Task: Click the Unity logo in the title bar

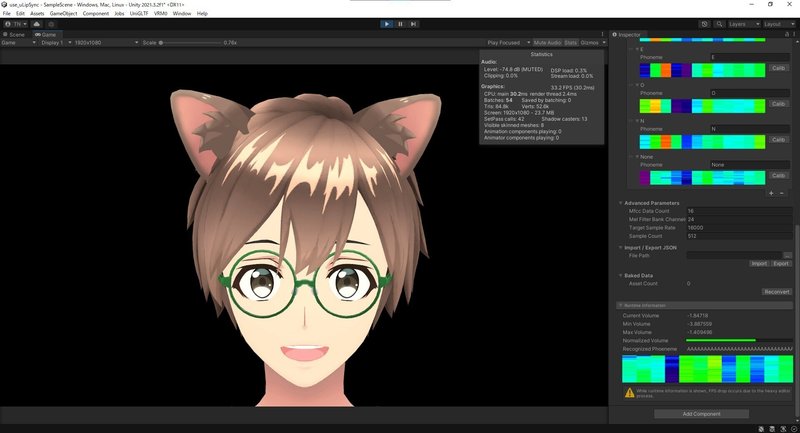Action: (5, 5)
